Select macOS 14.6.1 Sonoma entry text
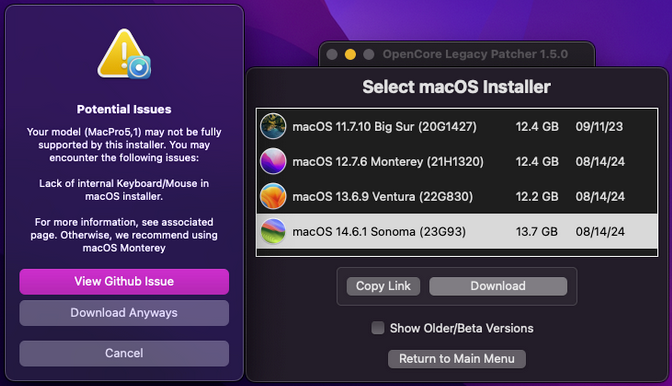Screen dimensions: 672x386 (x=379, y=232)
